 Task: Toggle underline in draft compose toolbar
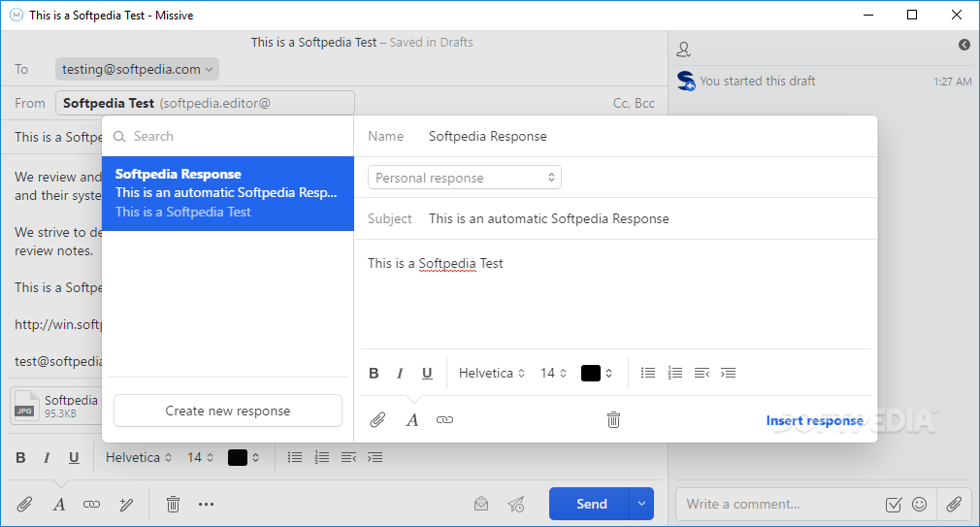[x=74, y=458]
